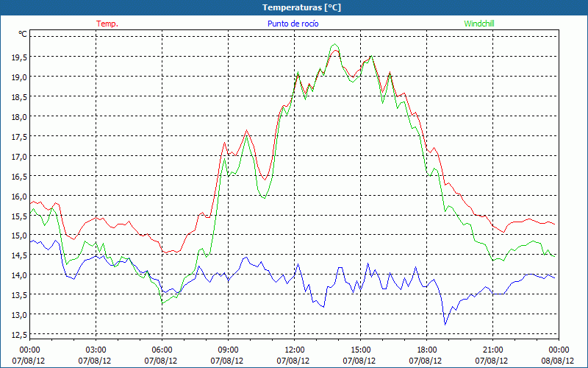Click the 14,0 y-axis value
This screenshot has height=368, width=588.
coord(19,275)
